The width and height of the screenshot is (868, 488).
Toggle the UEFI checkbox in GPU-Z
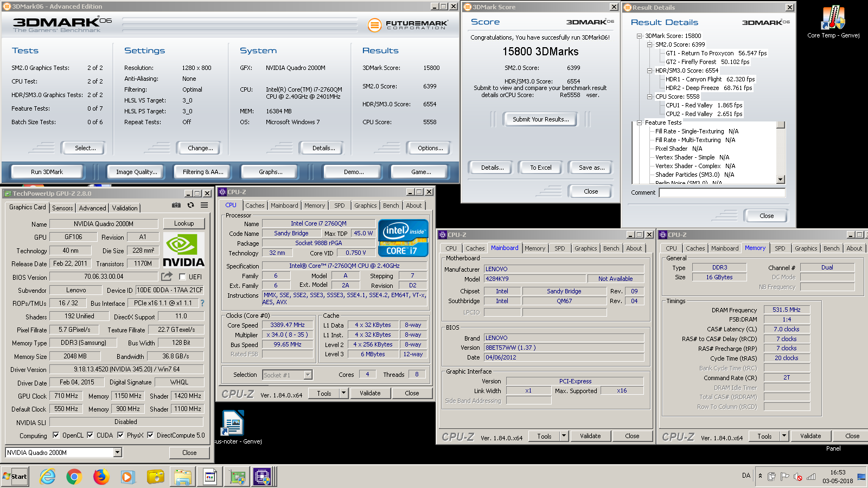point(182,277)
